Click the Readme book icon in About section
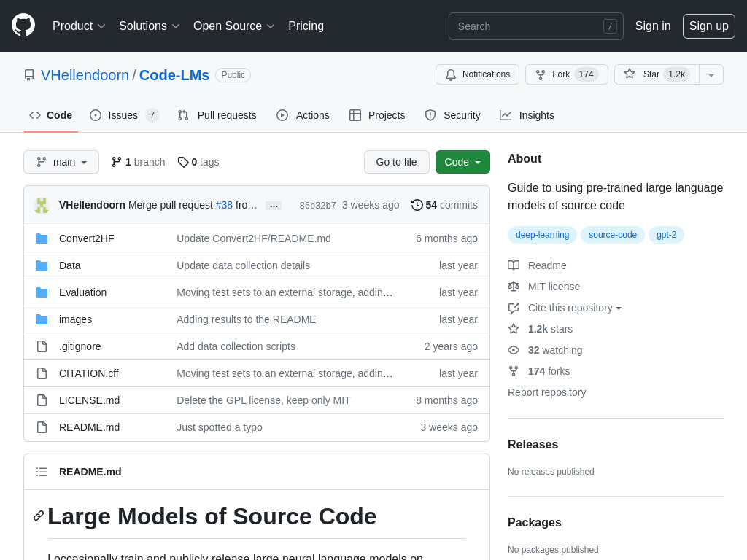This screenshot has height=560, width=747. [514, 265]
